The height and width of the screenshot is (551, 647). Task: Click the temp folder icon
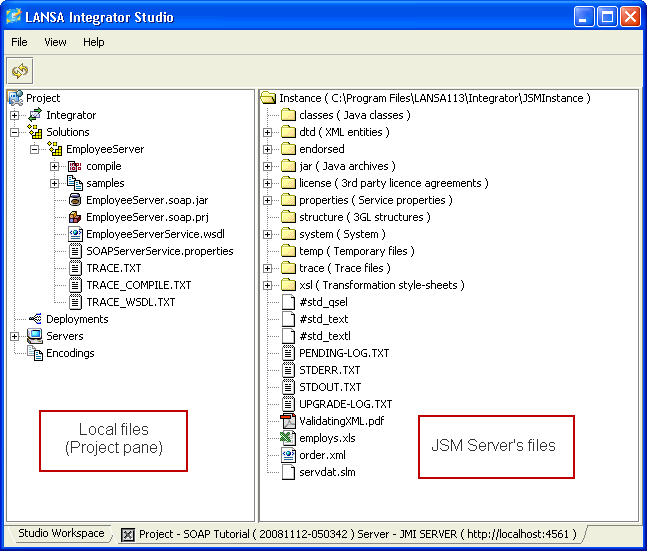[x=288, y=251]
